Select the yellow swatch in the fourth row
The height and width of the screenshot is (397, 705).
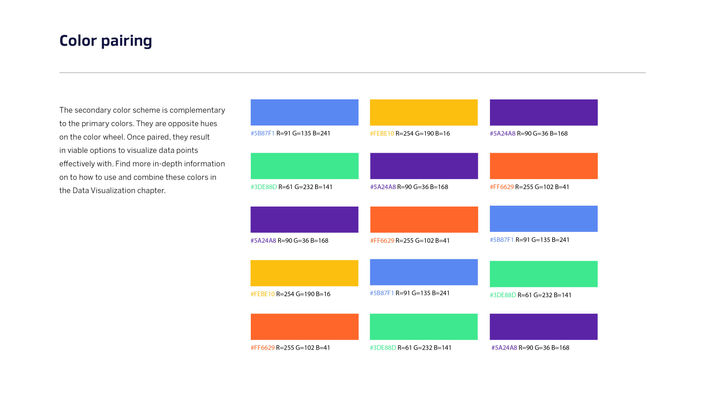click(304, 273)
